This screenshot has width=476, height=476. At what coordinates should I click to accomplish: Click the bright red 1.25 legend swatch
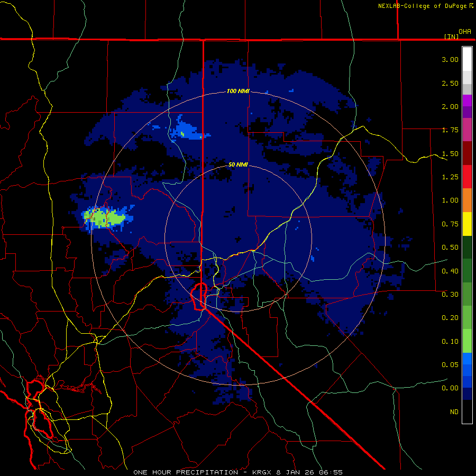click(x=467, y=177)
